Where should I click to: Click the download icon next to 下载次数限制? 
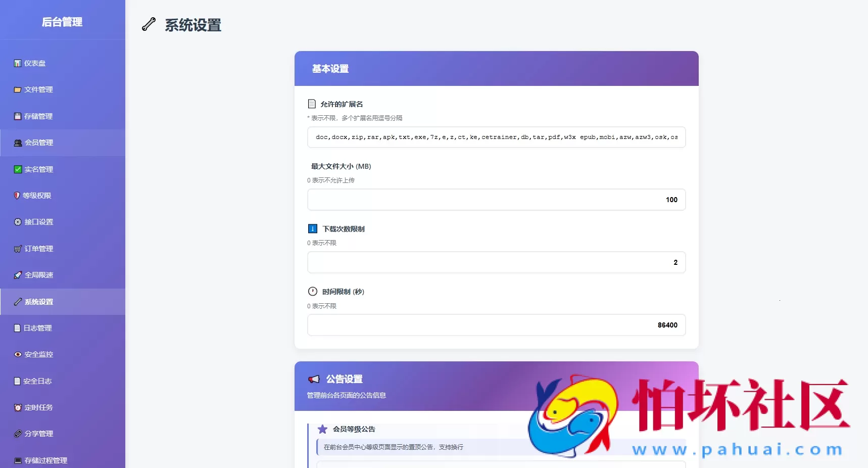(312, 228)
